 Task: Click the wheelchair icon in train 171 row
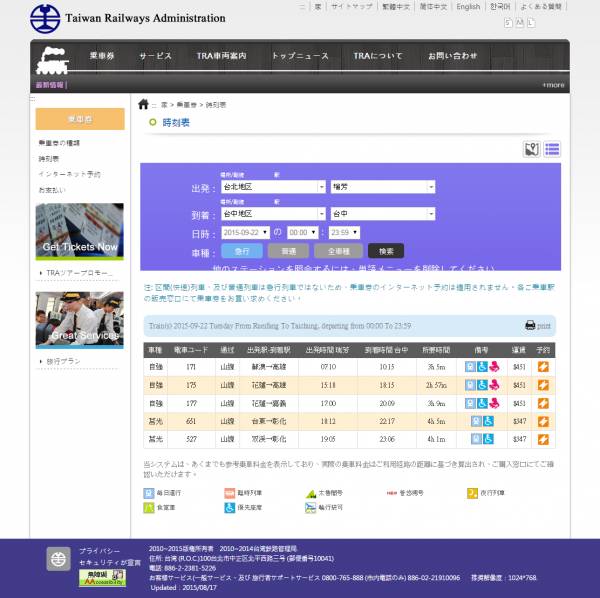pyautogui.click(x=482, y=367)
